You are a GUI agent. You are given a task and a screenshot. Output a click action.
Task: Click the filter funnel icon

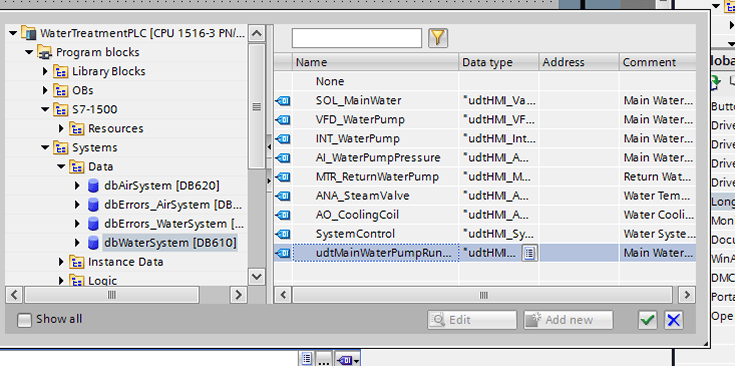(x=438, y=38)
